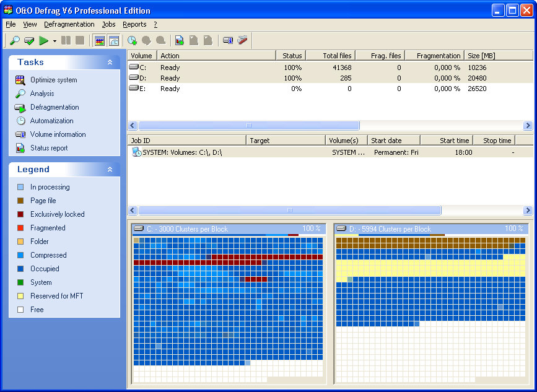
Task: Click the volume list scroll right arrow
Action: coord(528,125)
